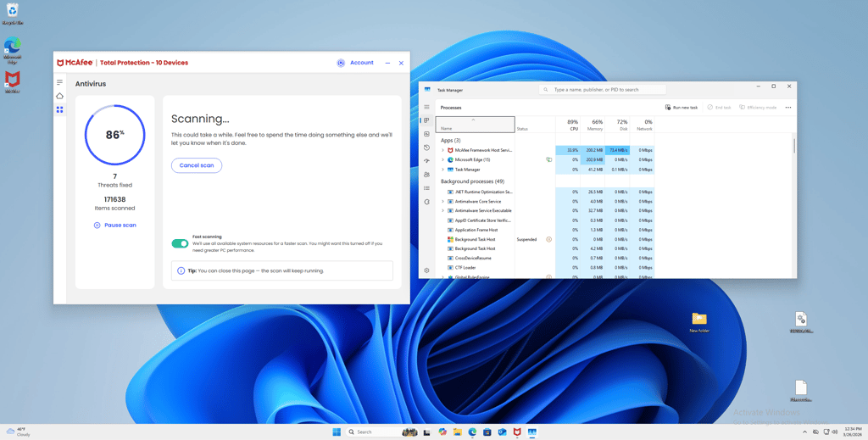Image resolution: width=868 pixels, height=440 pixels.
Task: Select the McAfee desktop shortcut
Action: pyautogui.click(x=12, y=82)
